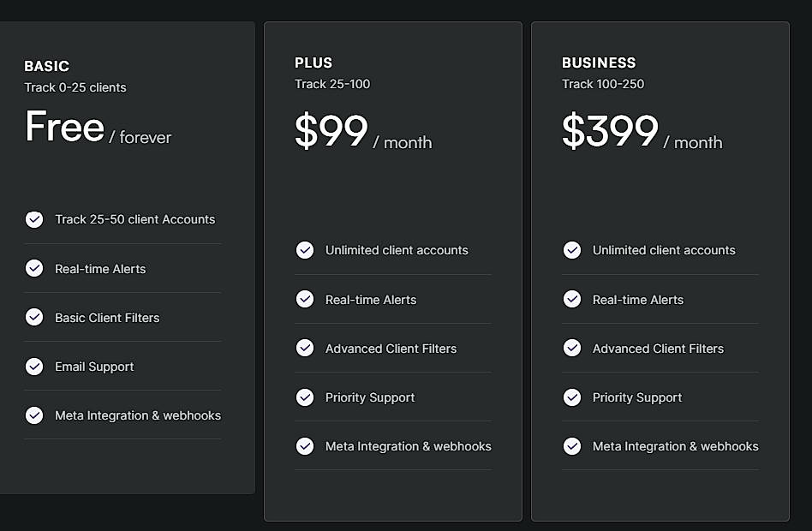Select the Meta Integration checkmark under Basic plan
The width and height of the screenshot is (812, 531).
tap(34, 415)
